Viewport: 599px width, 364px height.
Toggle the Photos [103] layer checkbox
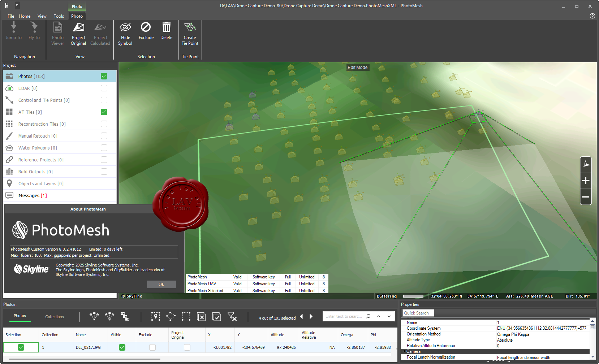click(104, 76)
